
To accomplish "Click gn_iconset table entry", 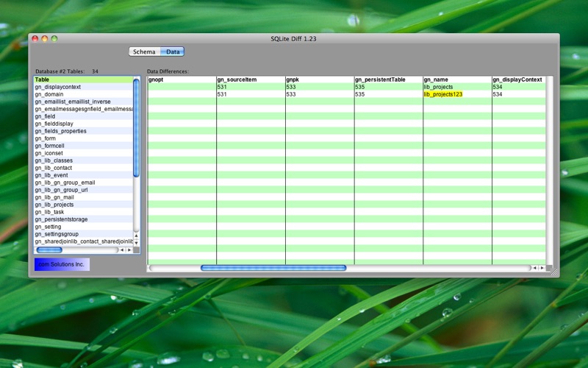I will pos(84,153).
